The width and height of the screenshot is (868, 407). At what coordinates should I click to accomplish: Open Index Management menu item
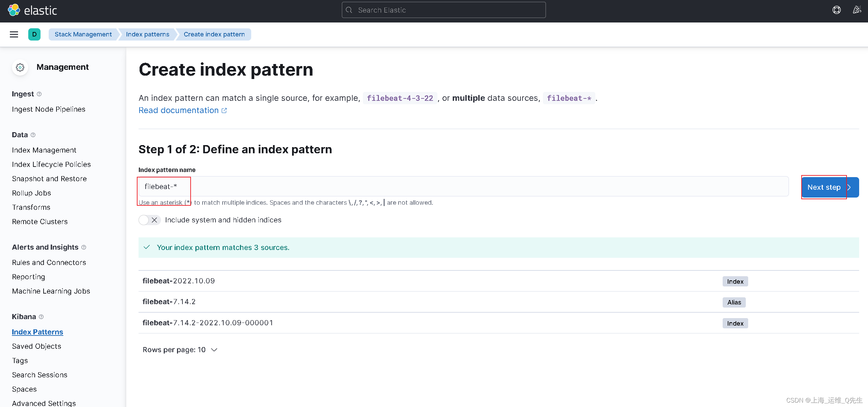click(44, 150)
